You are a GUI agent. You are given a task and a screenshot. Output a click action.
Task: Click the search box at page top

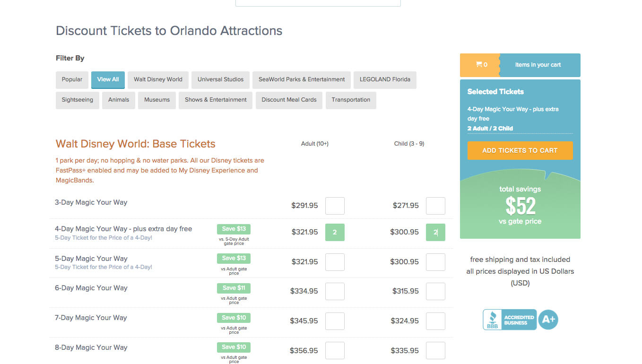pos(318,3)
